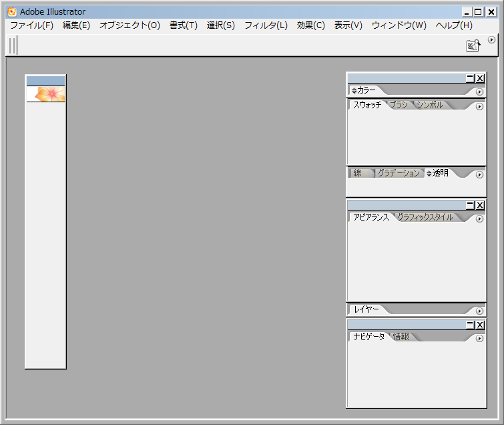Collapse the アピアランス palette group window

coord(470,205)
